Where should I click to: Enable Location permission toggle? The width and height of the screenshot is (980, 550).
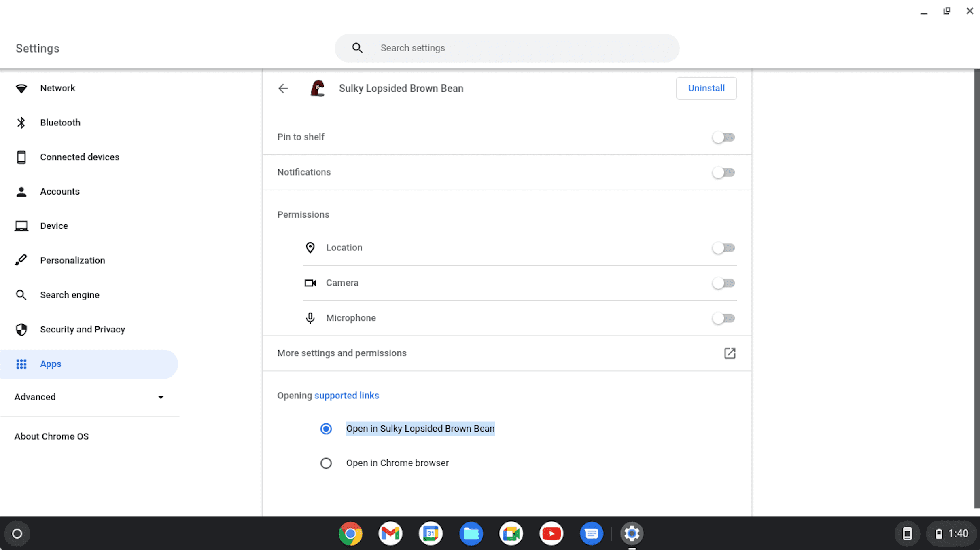coord(723,247)
